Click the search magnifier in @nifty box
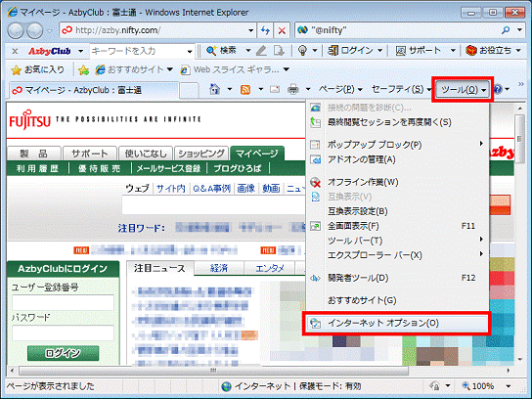Screen dimensions: 532x399 pyautogui.click(x=506, y=30)
